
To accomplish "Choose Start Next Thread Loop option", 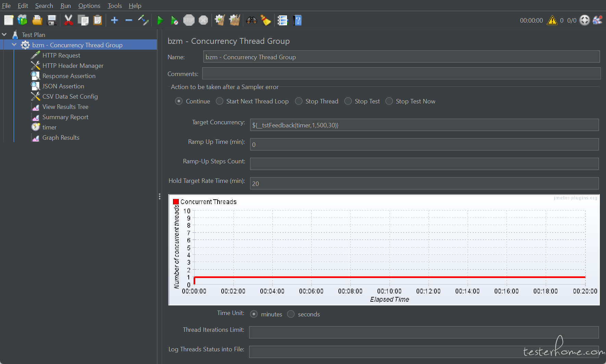I will (220, 101).
